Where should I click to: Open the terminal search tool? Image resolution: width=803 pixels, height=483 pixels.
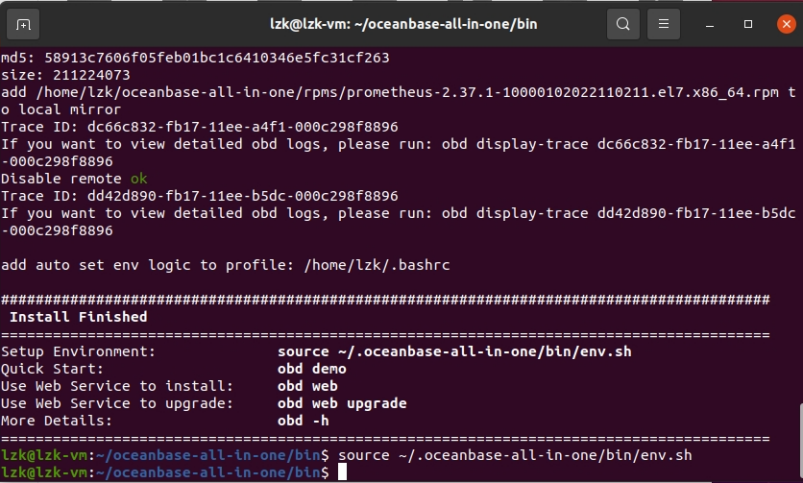click(623, 24)
